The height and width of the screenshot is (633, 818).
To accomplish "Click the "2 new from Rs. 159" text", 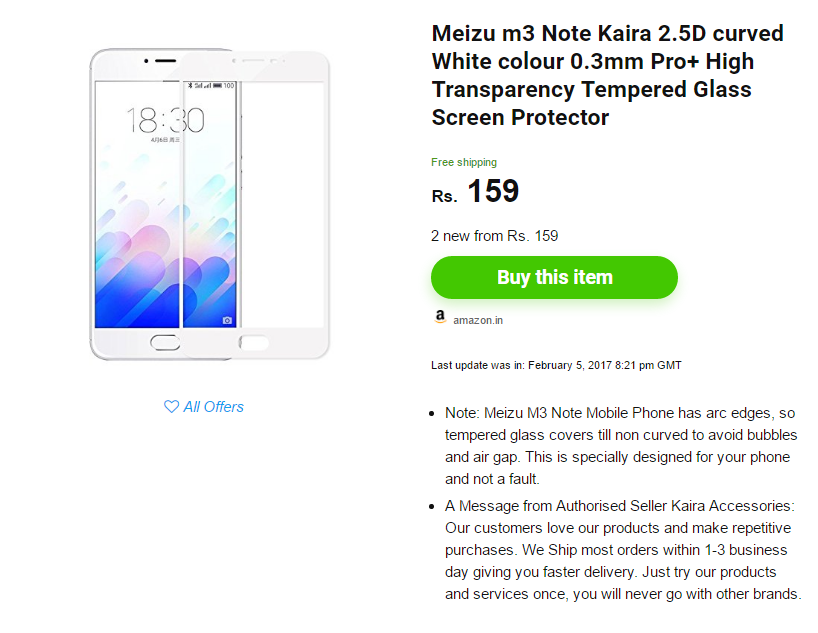I will click(x=494, y=236).
